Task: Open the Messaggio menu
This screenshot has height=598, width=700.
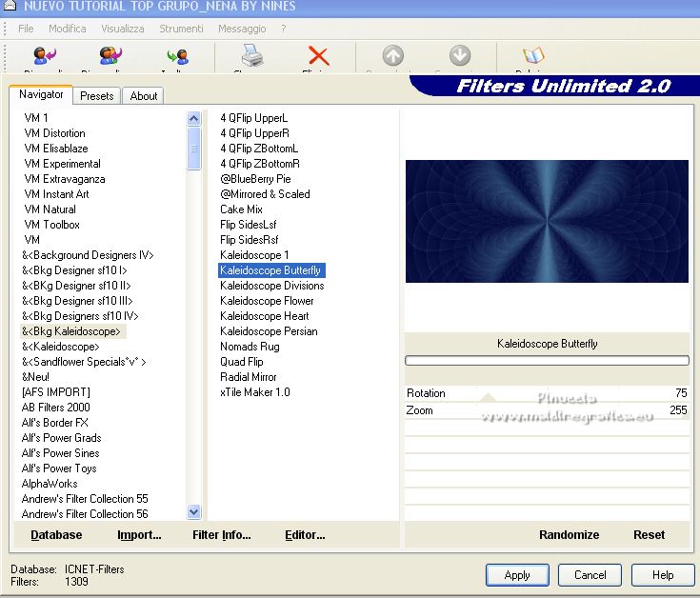Action: 242,29
